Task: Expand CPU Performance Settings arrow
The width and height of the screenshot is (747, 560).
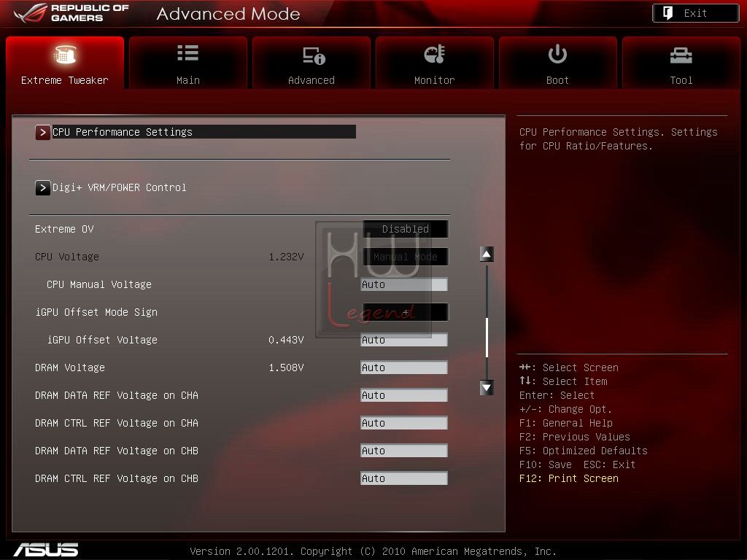Action: tap(43, 133)
